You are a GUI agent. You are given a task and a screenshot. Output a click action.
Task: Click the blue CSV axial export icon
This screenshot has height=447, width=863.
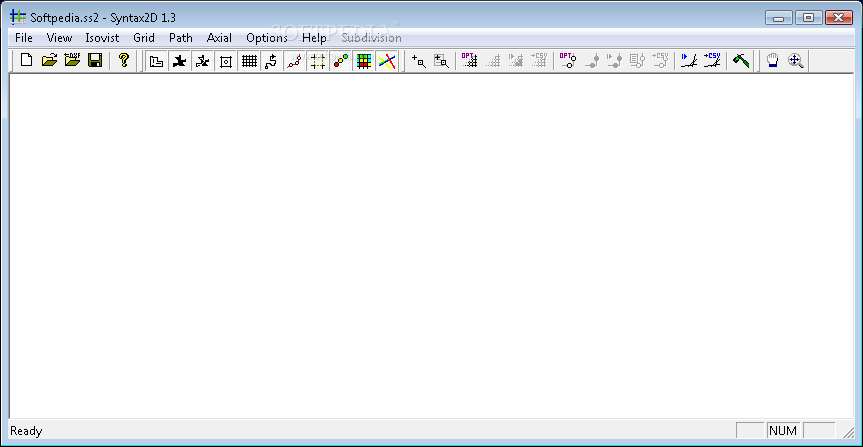[712, 60]
